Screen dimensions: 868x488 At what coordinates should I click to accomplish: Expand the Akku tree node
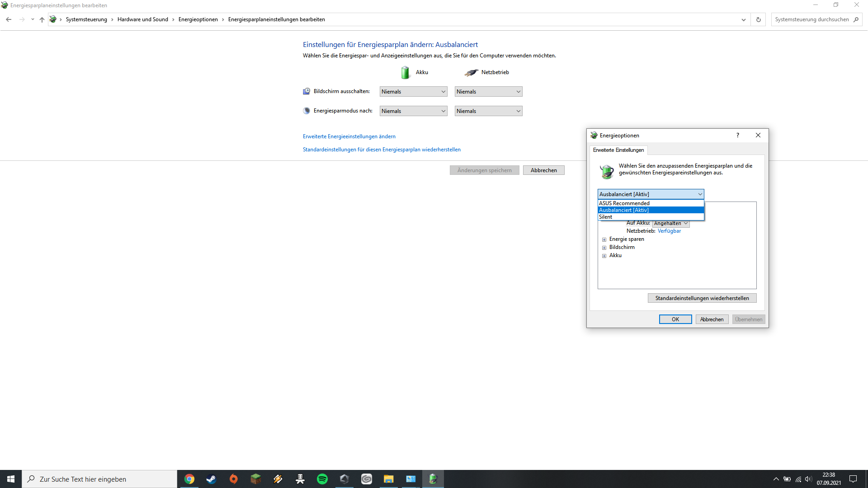pyautogui.click(x=604, y=256)
